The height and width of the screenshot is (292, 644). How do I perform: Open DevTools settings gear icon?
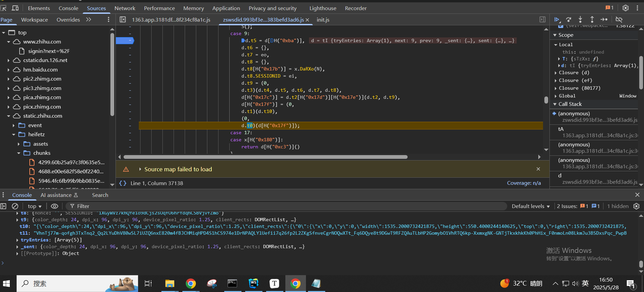coord(625,8)
